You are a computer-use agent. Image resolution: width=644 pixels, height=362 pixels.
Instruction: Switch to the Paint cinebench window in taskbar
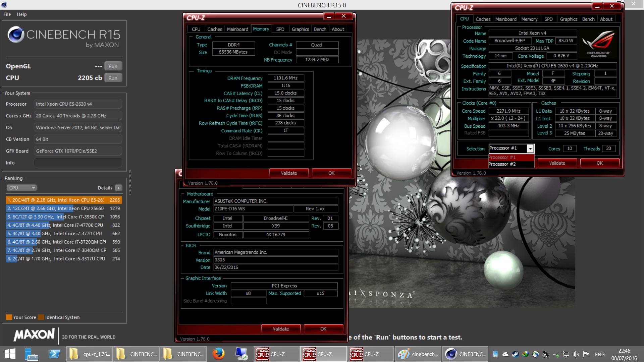[418, 354]
